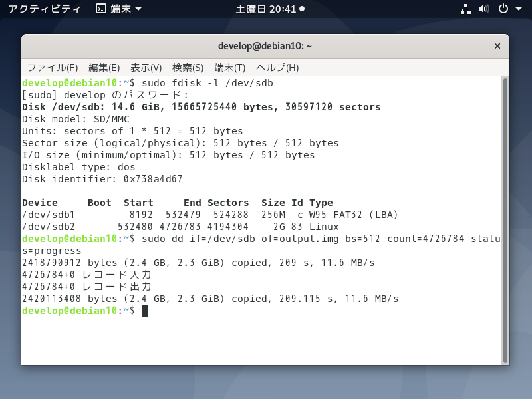Click the line 'Disk model: SD/MMC'
The image size is (532, 399).
point(76,119)
